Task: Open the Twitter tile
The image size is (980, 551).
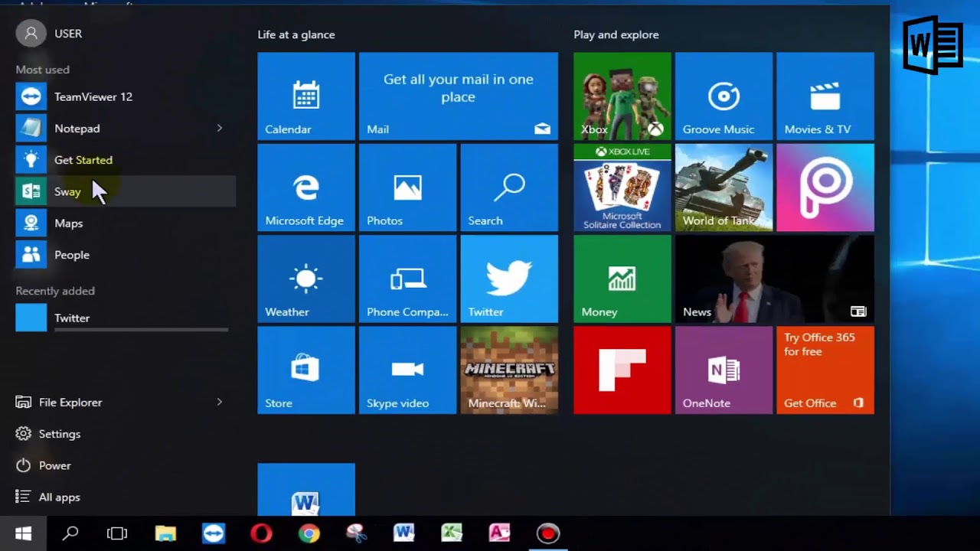Action: tap(509, 279)
